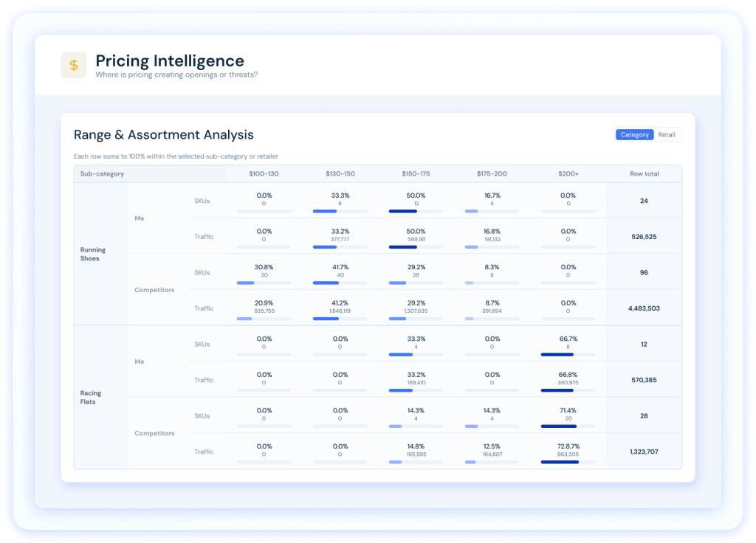Click the Range & Assortment Analysis heading

click(x=163, y=135)
